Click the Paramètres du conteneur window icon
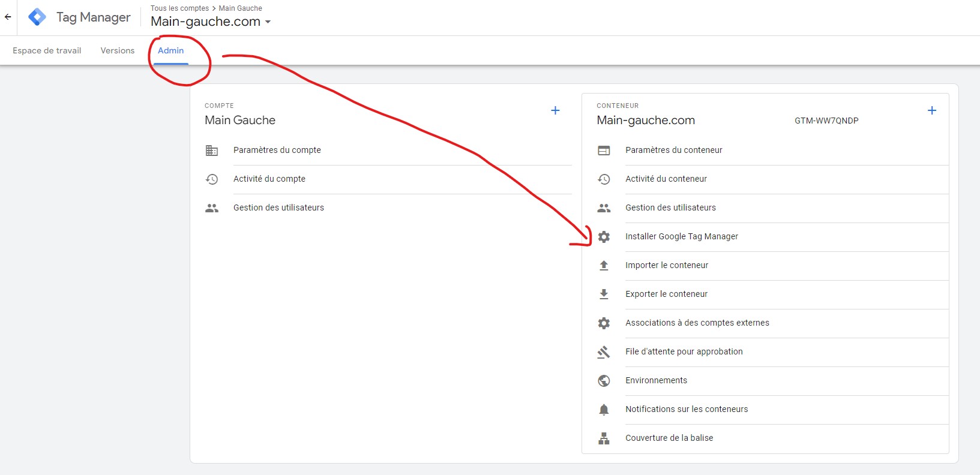The width and height of the screenshot is (980, 475). coord(604,151)
